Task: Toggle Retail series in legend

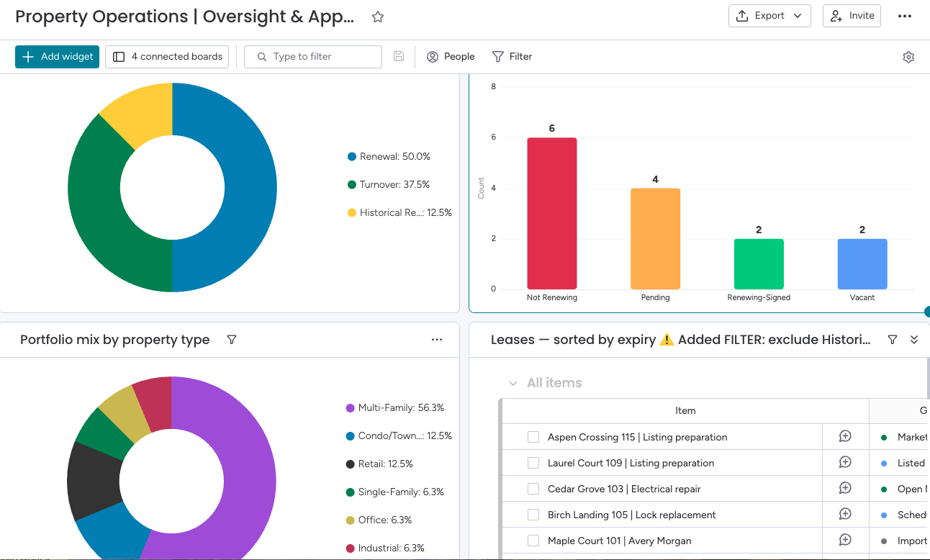Action: 380,464
